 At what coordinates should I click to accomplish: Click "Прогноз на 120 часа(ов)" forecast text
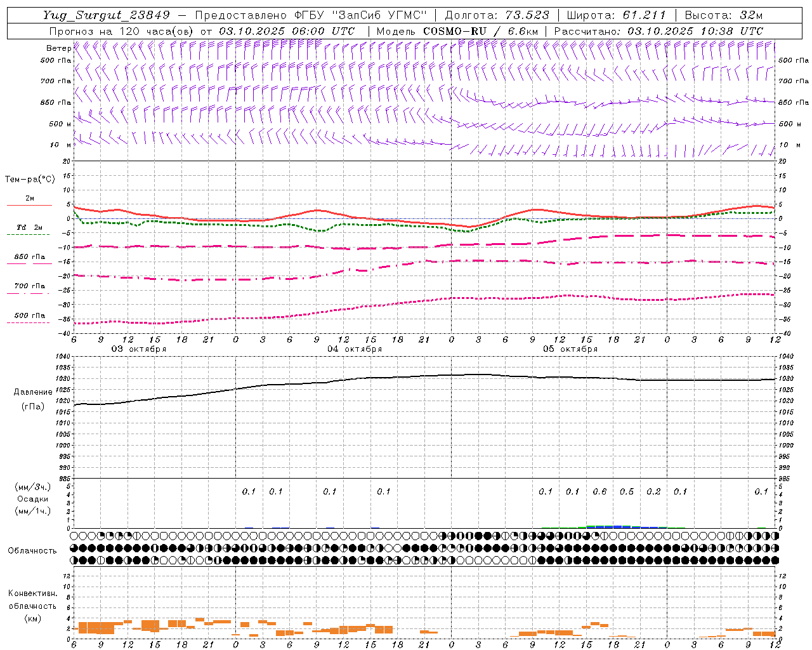point(122,31)
